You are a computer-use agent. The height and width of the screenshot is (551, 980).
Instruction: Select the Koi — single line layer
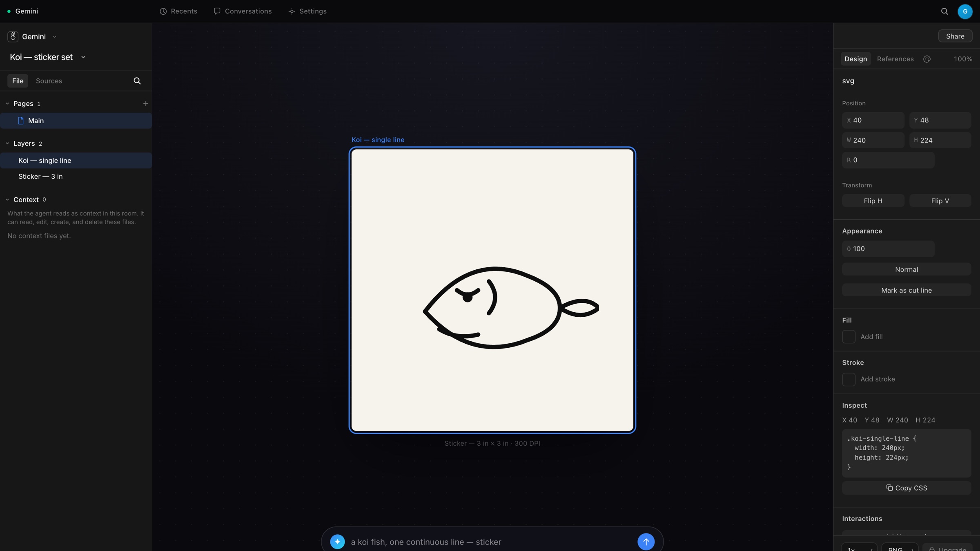click(76, 160)
